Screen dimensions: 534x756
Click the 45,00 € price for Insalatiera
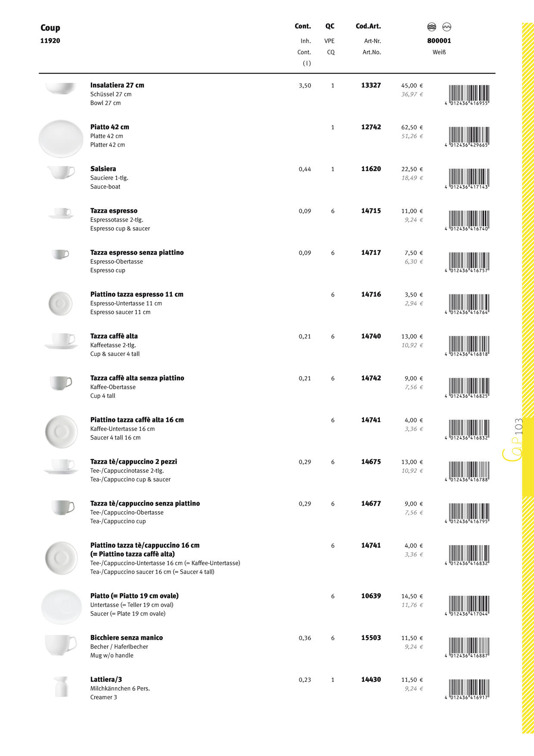(x=412, y=86)
